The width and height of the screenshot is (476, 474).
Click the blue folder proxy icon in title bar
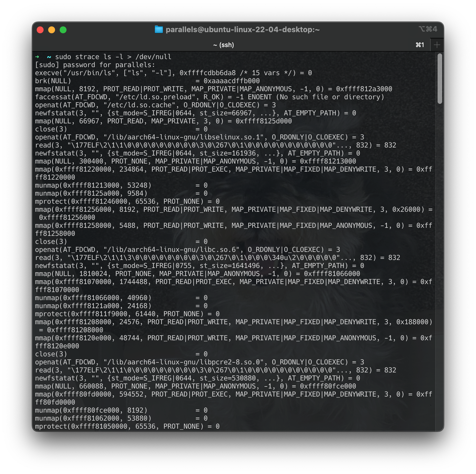[159, 29]
